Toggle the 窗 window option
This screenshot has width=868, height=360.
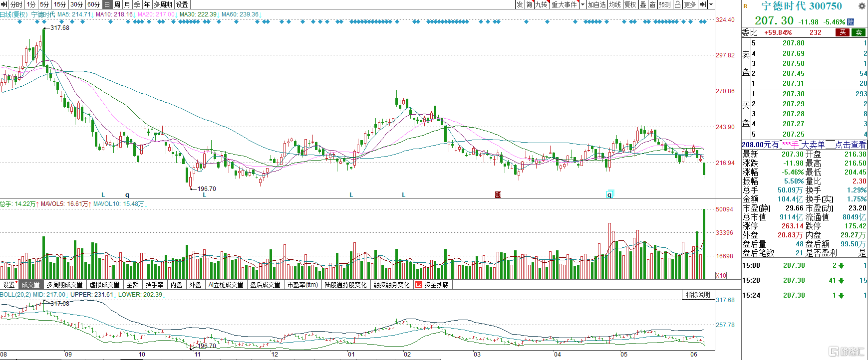click(652, 4)
